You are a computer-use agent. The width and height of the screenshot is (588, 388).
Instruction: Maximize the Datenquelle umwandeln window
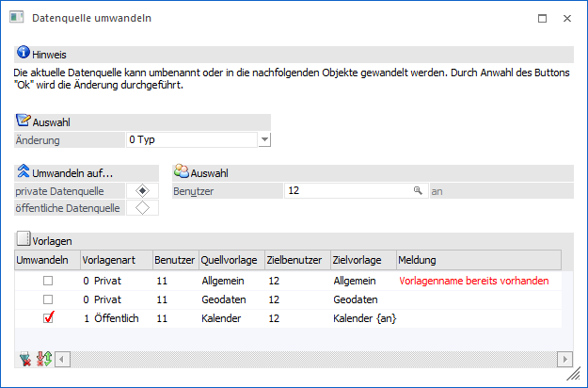(542, 18)
